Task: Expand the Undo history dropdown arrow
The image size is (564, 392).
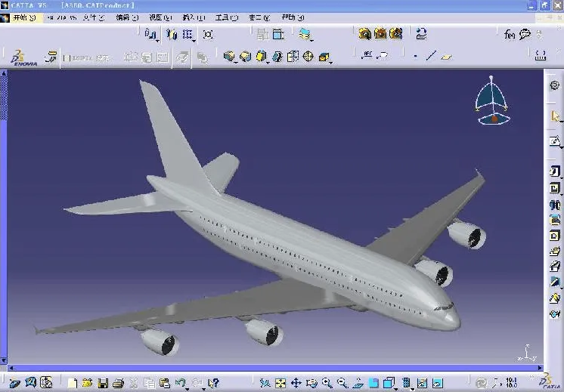Action: pyautogui.click(x=189, y=384)
